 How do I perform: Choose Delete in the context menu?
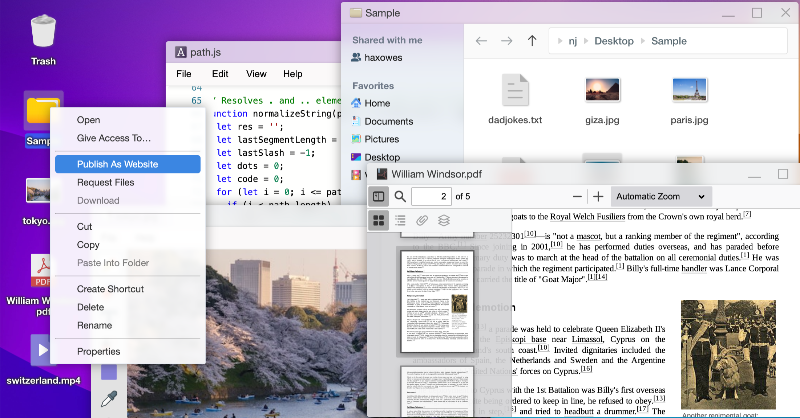pos(90,307)
